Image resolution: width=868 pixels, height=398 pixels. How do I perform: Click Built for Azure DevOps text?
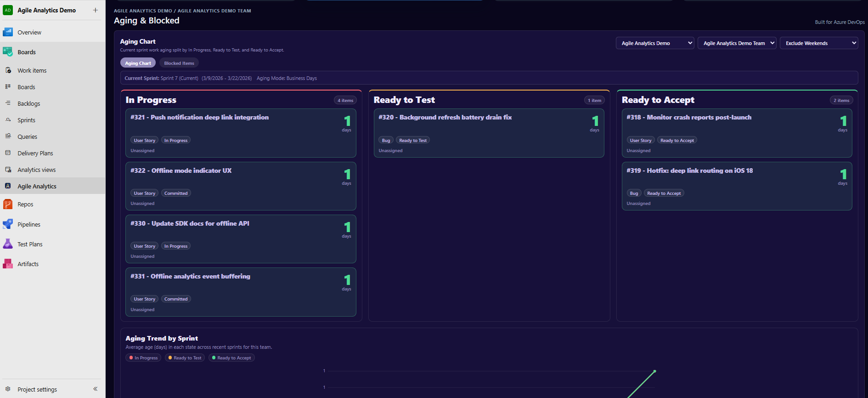click(x=840, y=22)
